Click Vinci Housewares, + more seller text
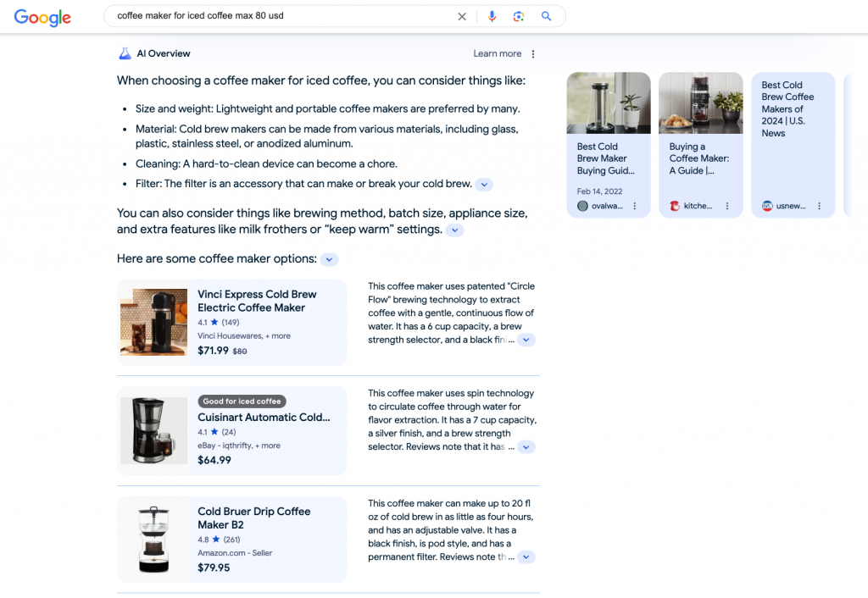The width and height of the screenshot is (868, 598). [244, 335]
